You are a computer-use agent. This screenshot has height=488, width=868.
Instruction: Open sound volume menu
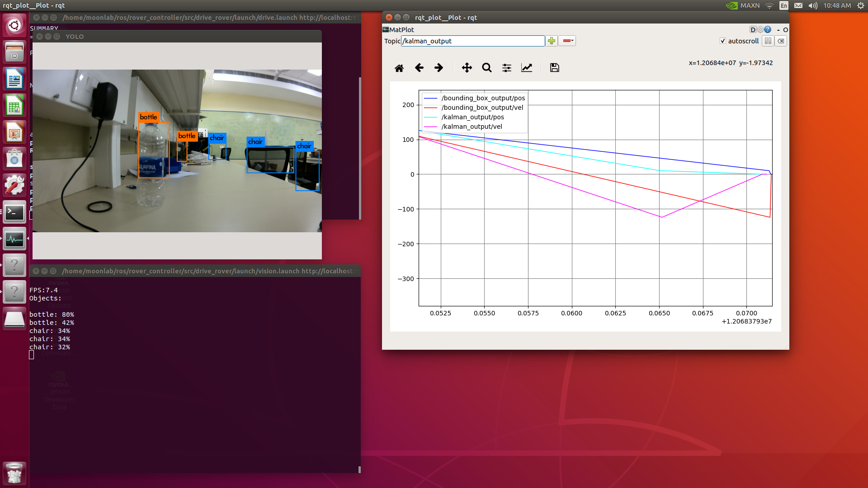pyautogui.click(x=813, y=5)
